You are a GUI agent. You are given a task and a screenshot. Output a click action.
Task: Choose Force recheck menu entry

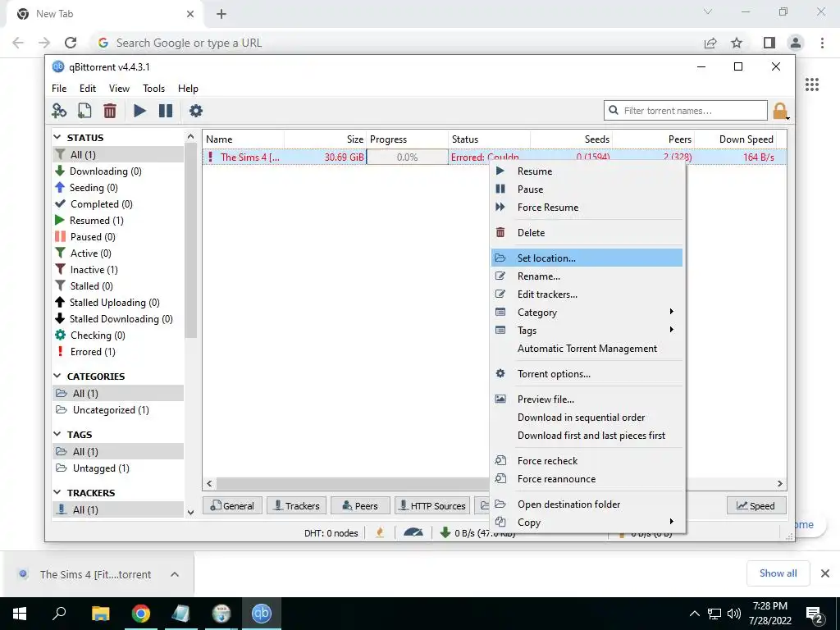point(587,461)
